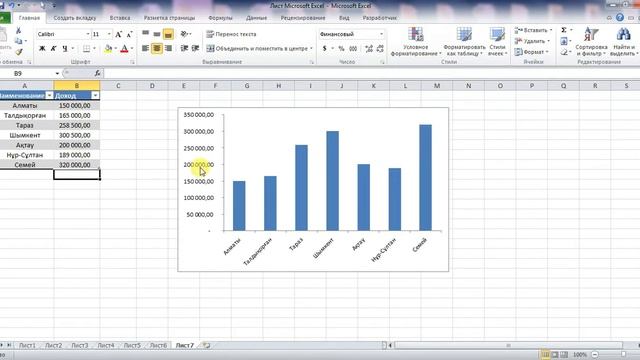The image size is (640, 360).
Task: Expand the Name Box dropdown arrow
Action: point(57,73)
